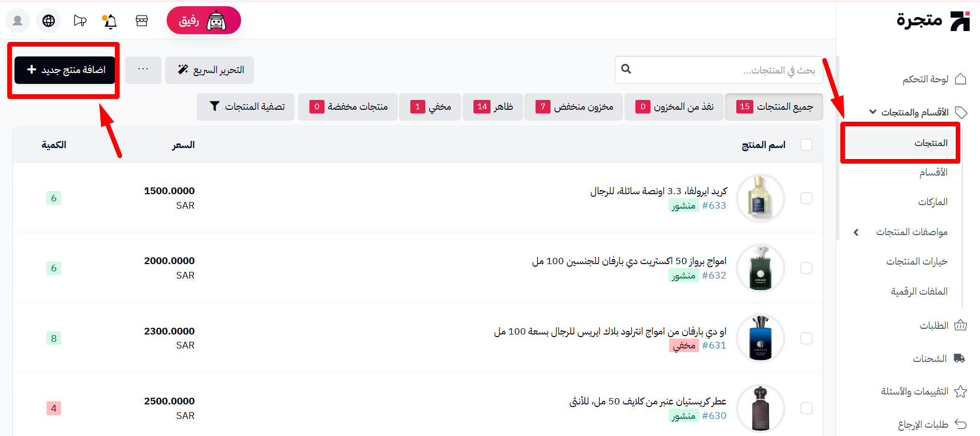
Task: Open Orders basket icon in sidebar
Action: coord(960,325)
